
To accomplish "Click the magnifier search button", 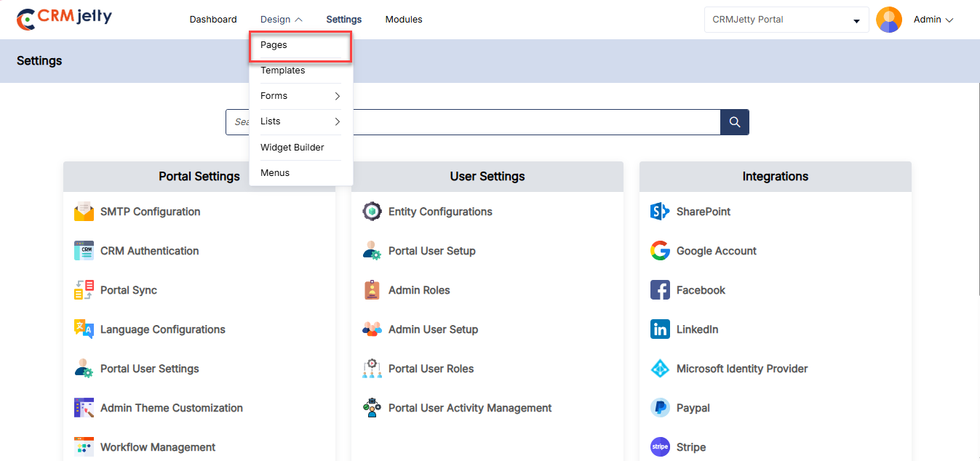I will click(x=734, y=122).
